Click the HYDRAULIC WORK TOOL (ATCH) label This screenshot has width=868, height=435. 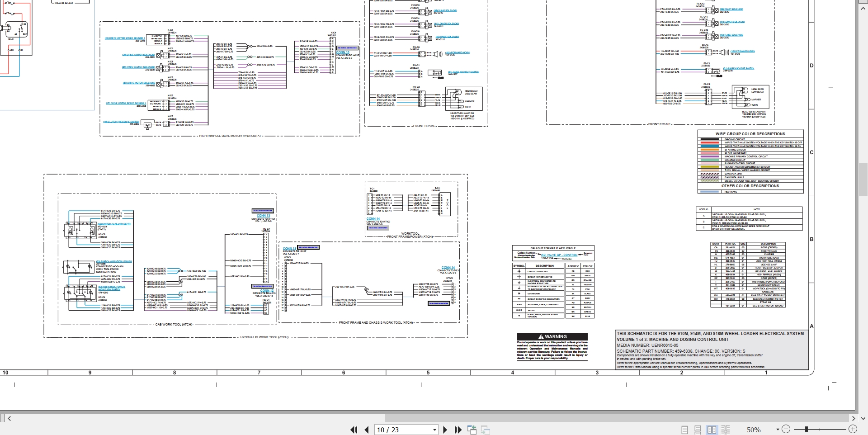coord(264,337)
